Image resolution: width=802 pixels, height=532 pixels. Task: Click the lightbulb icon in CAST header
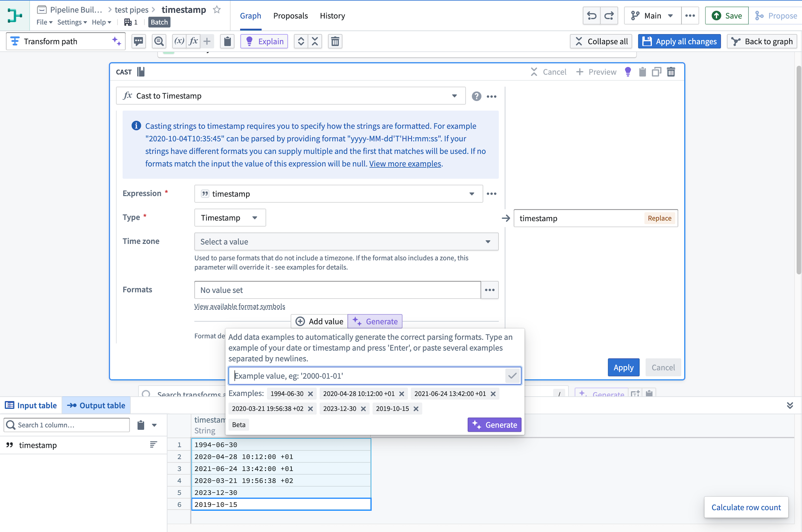point(627,72)
